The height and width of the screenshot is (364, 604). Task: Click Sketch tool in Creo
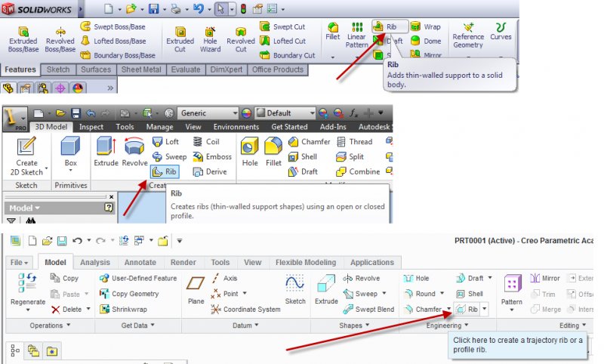point(295,289)
